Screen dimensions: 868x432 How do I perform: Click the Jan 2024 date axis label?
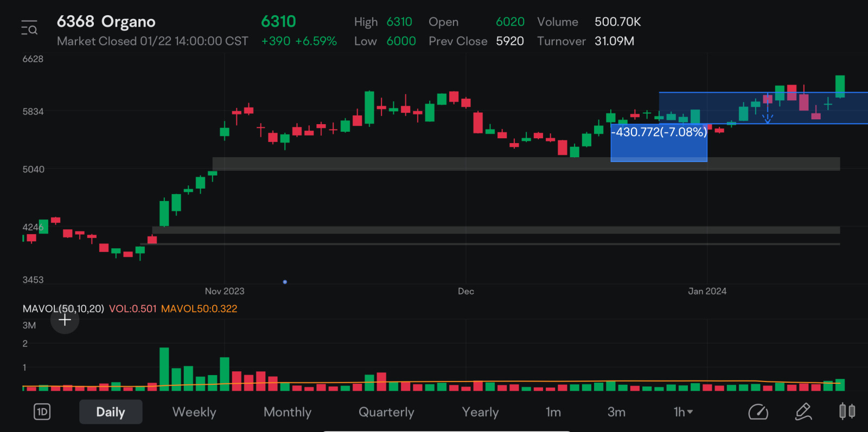pos(707,291)
